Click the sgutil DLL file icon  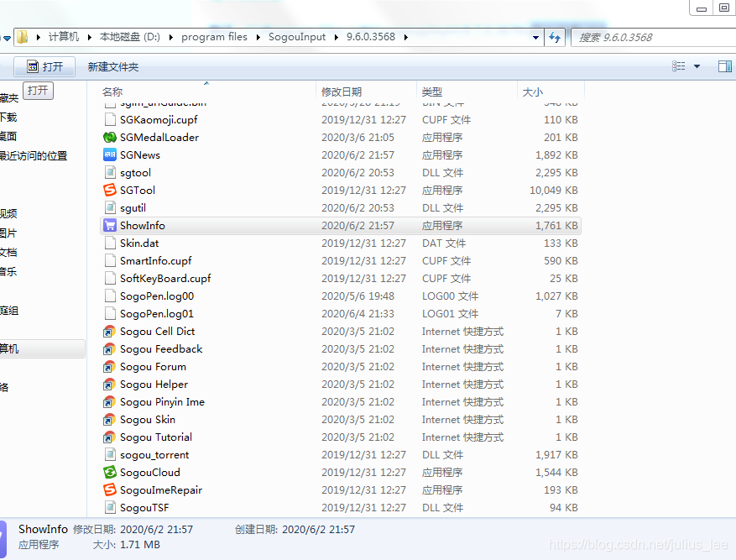pyautogui.click(x=110, y=207)
